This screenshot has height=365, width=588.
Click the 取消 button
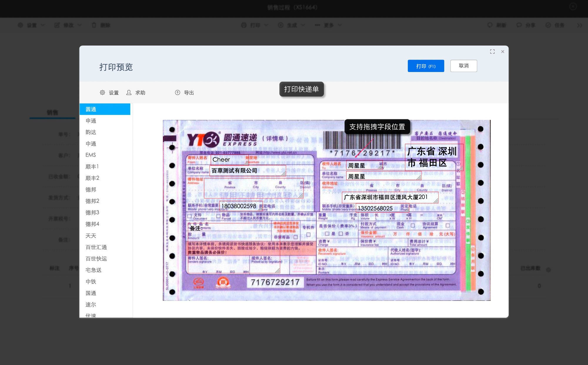464,66
